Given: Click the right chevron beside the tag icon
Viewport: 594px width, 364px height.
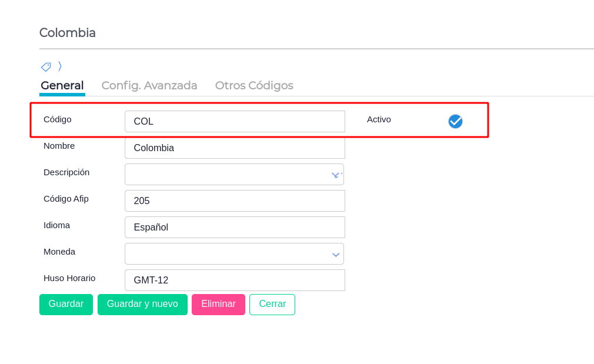Looking at the screenshot, I should pyautogui.click(x=60, y=66).
